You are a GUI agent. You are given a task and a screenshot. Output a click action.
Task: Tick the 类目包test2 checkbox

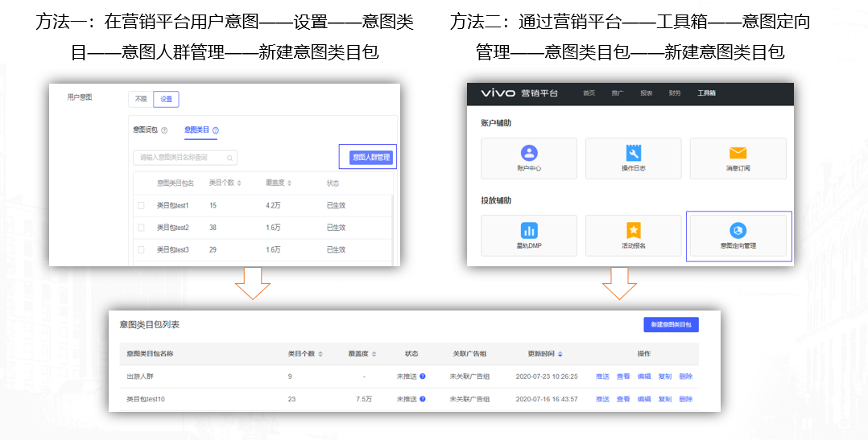(141, 228)
